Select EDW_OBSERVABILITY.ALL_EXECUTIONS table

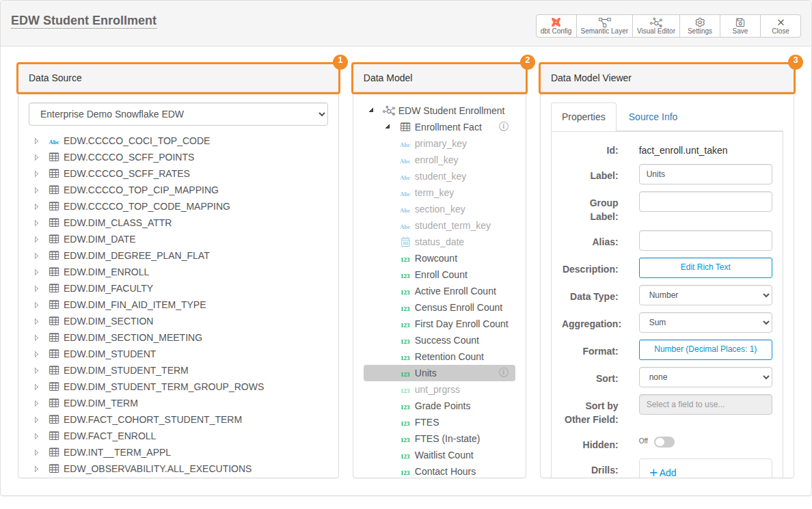[157, 469]
